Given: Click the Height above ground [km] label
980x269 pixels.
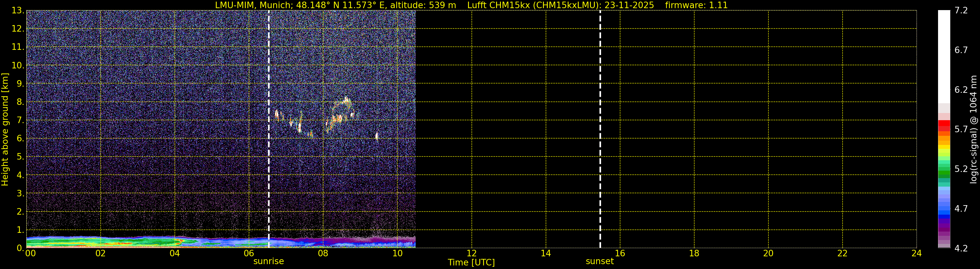Looking at the screenshot, I should point(5,129).
